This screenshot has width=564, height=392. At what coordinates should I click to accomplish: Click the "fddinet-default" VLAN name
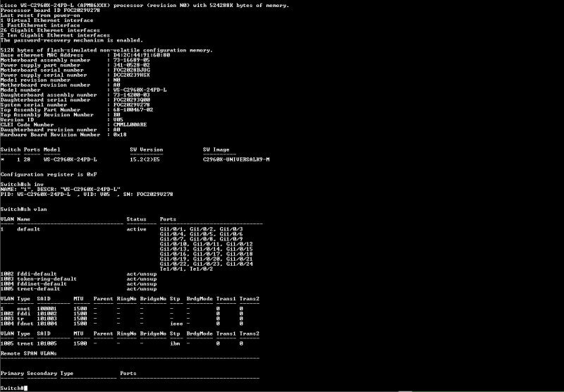(x=42, y=284)
